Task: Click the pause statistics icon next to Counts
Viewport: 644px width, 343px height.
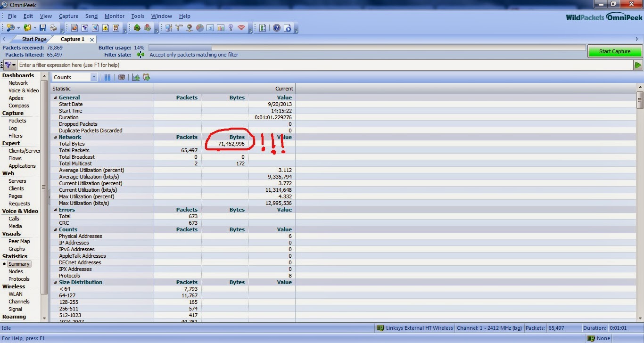Action: (x=107, y=77)
